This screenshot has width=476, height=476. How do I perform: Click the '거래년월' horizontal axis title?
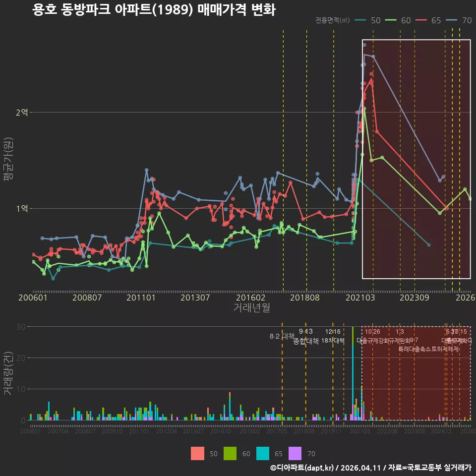click(x=252, y=307)
